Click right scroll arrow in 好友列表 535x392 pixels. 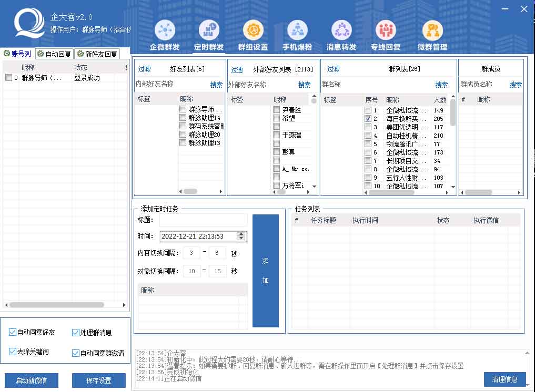click(221, 192)
